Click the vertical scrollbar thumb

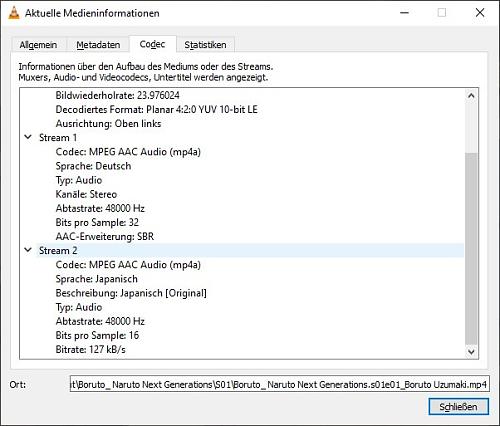pos(471,249)
